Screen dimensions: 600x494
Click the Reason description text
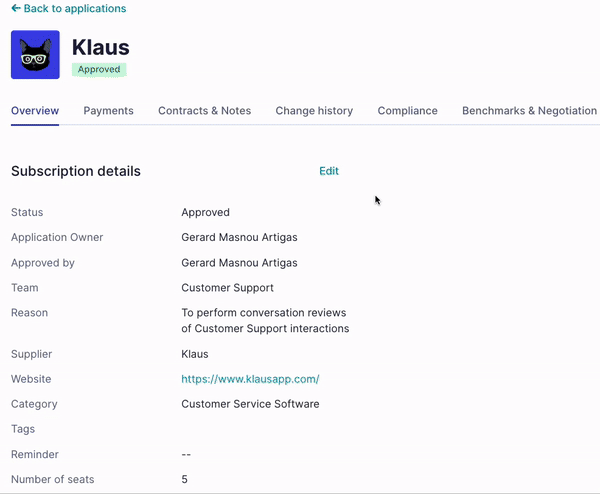coord(265,321)
